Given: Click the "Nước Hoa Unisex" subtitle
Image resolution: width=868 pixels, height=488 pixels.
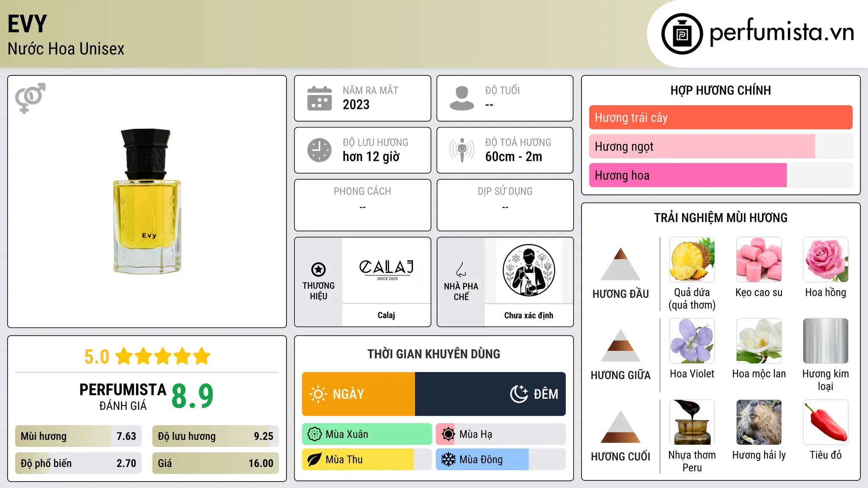Looking at the screenshot, I should 66,49.
